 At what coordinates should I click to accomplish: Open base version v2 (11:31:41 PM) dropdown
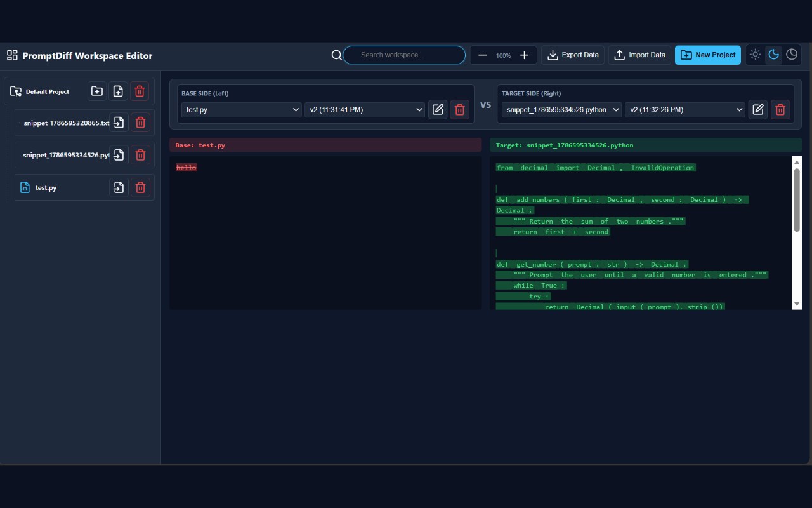point(365,110)
